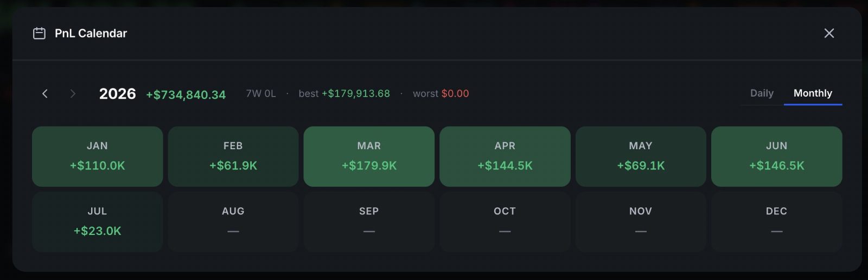Click the empty OCT month tile
The height and width of the screenshot is (280, 868).
point(505,221)
